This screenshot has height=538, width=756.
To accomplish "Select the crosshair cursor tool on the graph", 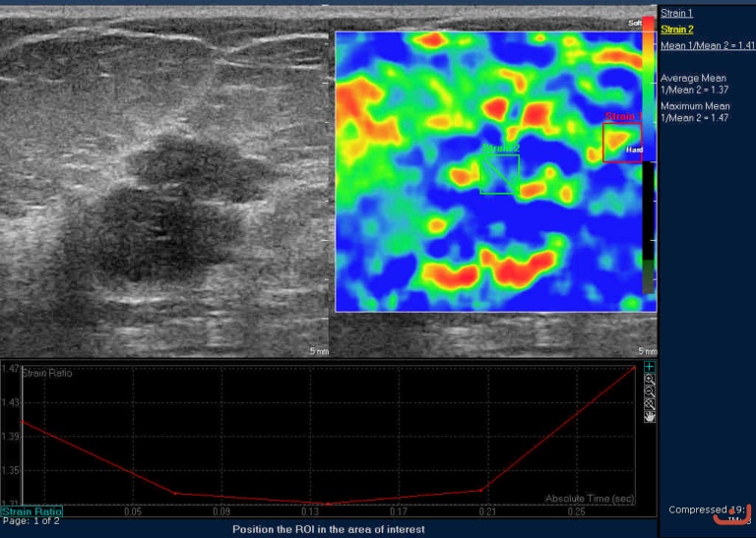I will pos(649,367).
